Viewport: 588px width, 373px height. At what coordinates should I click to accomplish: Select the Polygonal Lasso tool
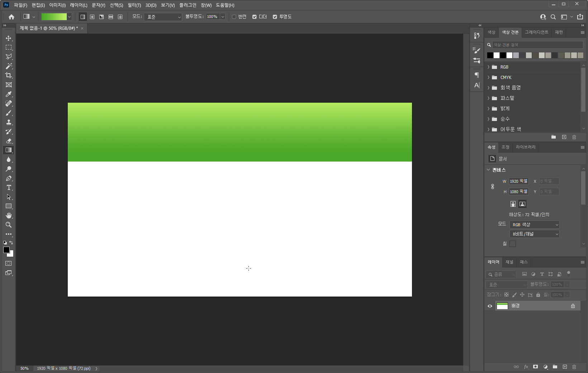(x=9, y=57)
